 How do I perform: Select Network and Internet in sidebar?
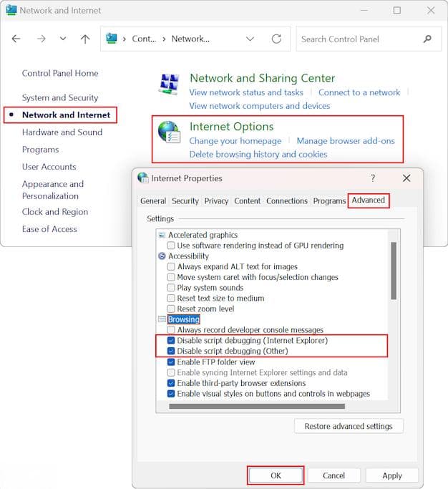coord(66,115)
